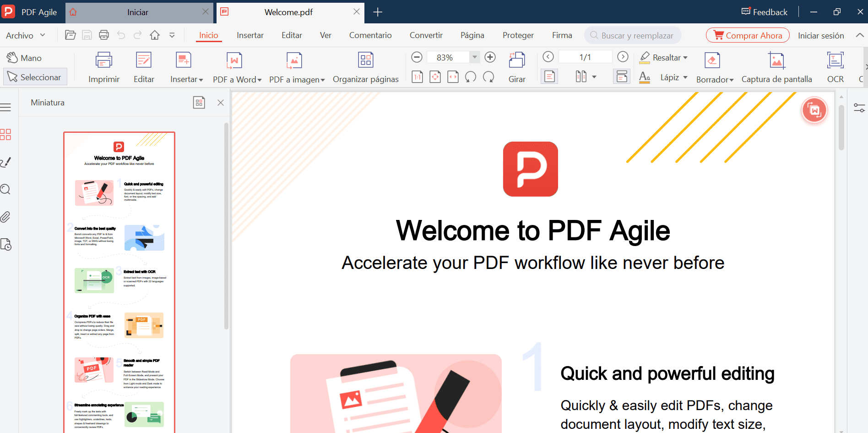Select the Girar (rotate) tool

[516, 66]
